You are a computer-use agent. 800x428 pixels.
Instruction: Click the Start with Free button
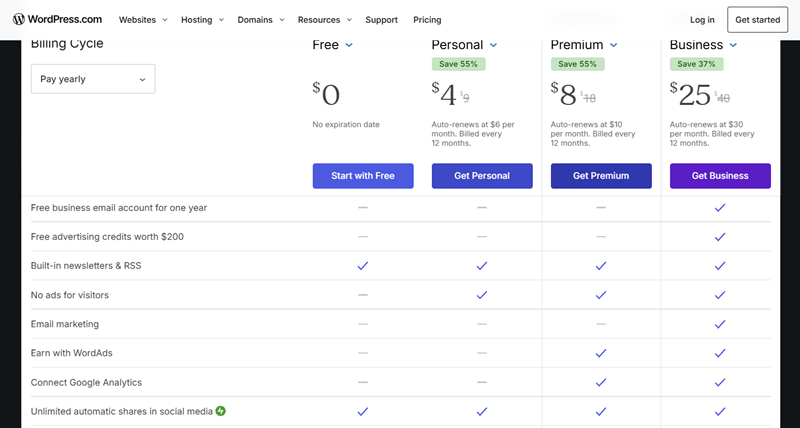point(363,175)
